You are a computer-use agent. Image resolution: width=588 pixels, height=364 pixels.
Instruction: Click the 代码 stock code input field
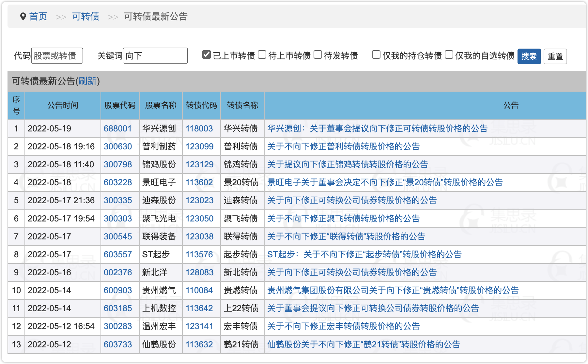pos(57,56)
